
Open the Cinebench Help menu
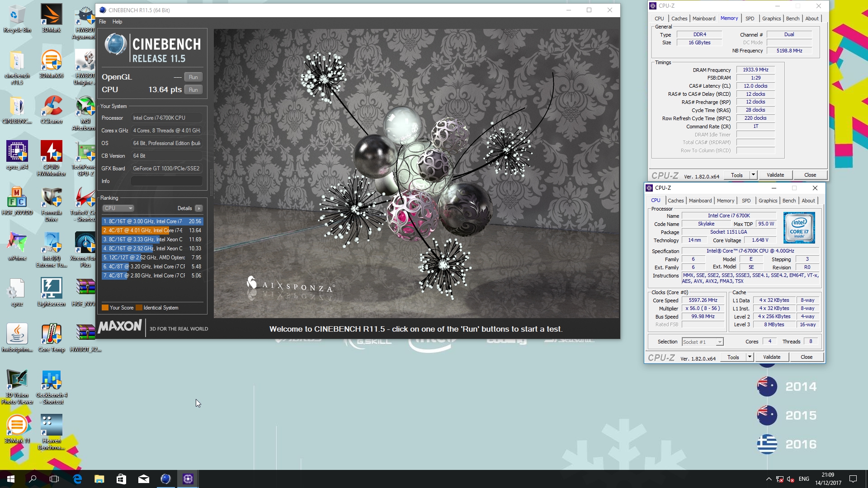coord(117,22)
